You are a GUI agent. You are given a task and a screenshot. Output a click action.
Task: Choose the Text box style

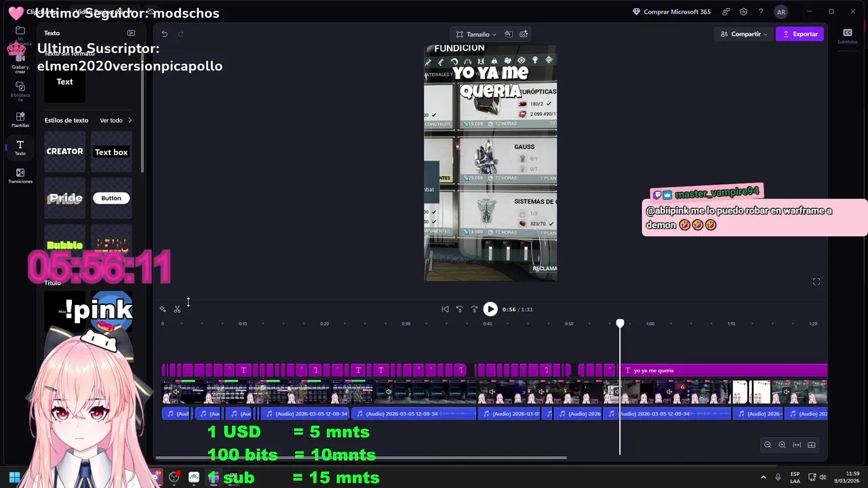(111, 152)
